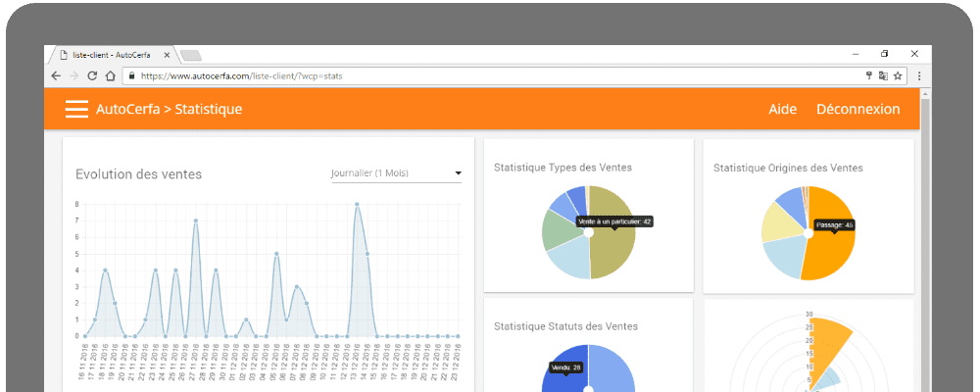The width and height of the screenshot is (980, 392).
Task: Bookmark this page with the star icon
Action: pyautogui.click(x=897, y=75)
